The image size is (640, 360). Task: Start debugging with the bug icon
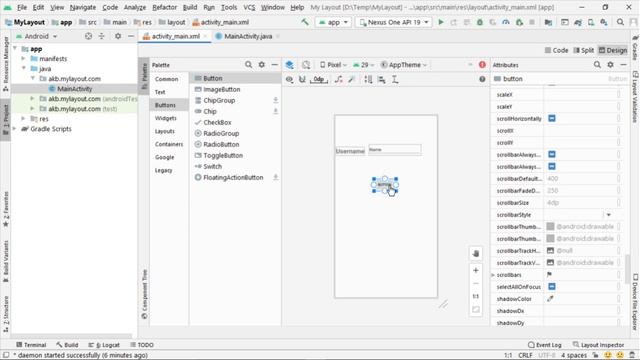pos(480,22)
